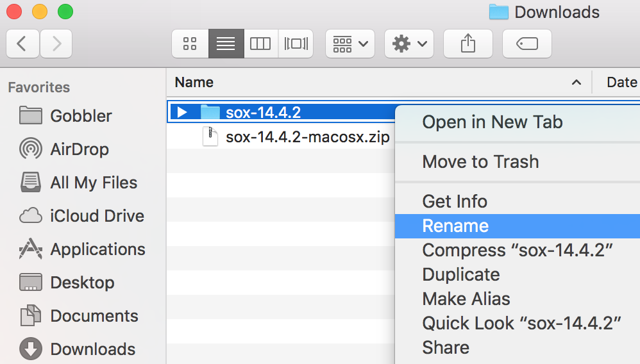Go back with the left arrow

[22, 44]
